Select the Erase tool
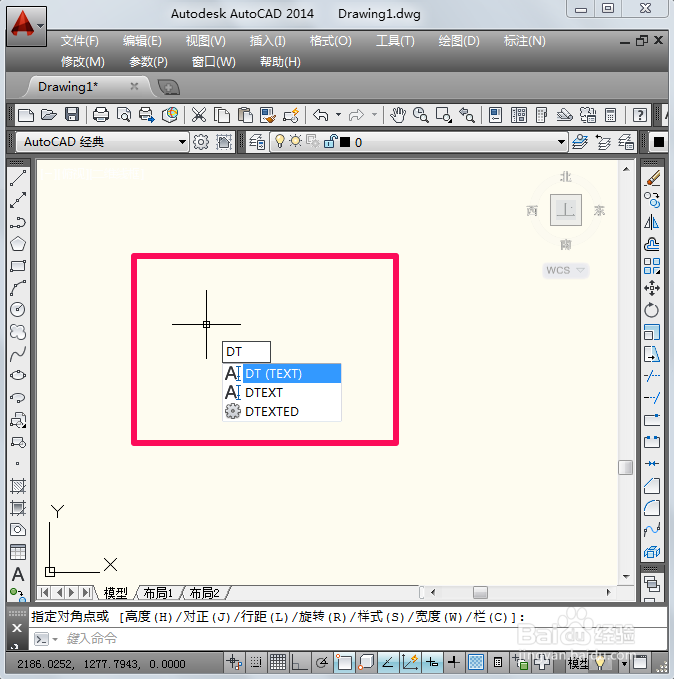 point(652,178)
